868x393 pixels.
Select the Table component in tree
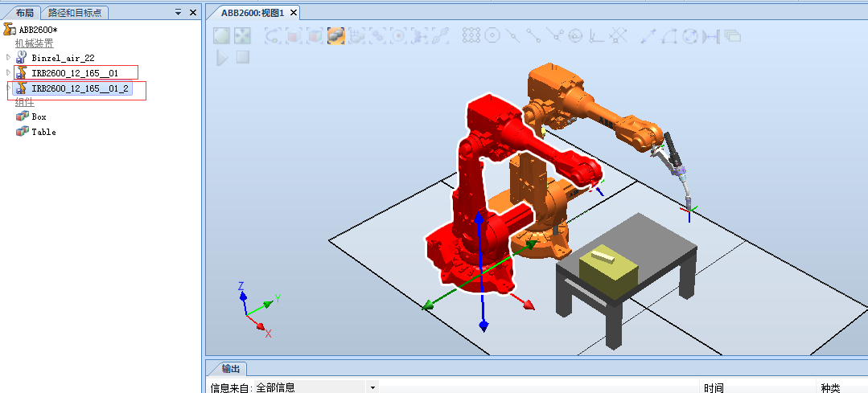point(43,132)
